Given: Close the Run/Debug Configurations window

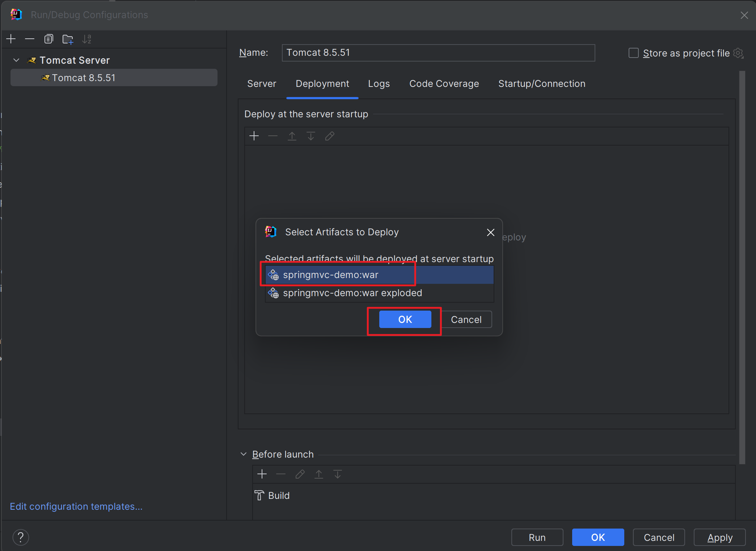Looking at the screenshot, I should coord(744,15).
